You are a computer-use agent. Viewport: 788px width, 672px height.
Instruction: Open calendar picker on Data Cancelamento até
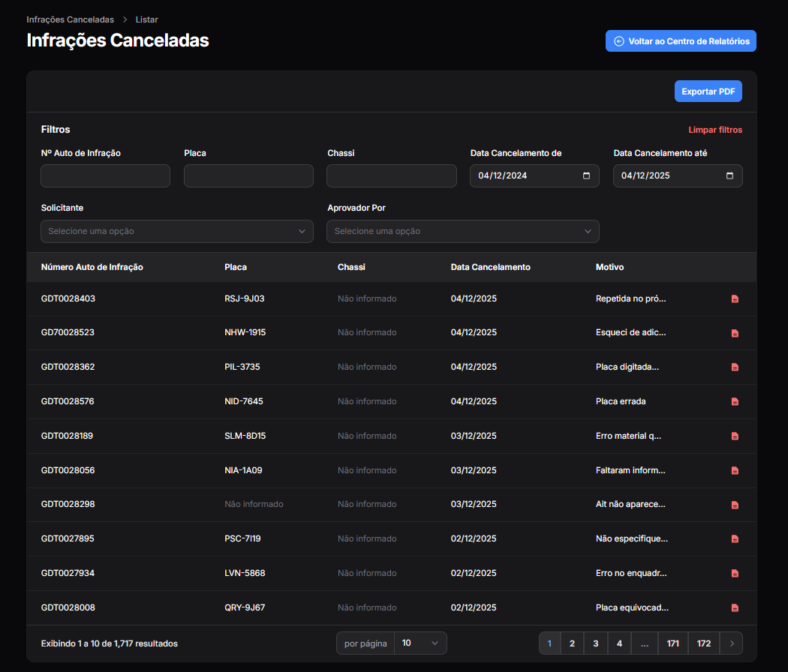[x=729, y=176]
